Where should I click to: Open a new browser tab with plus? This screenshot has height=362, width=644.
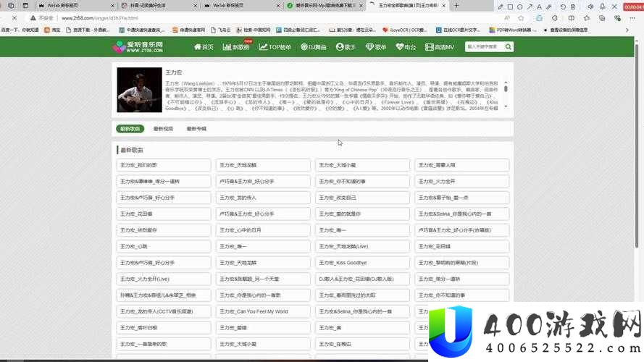tap(456, 5)
